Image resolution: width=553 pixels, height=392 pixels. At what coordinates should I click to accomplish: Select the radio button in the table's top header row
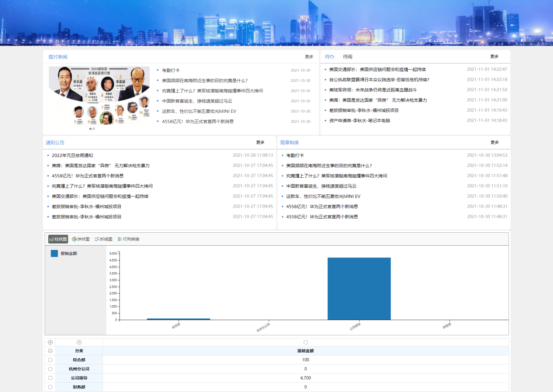(306, 342)
